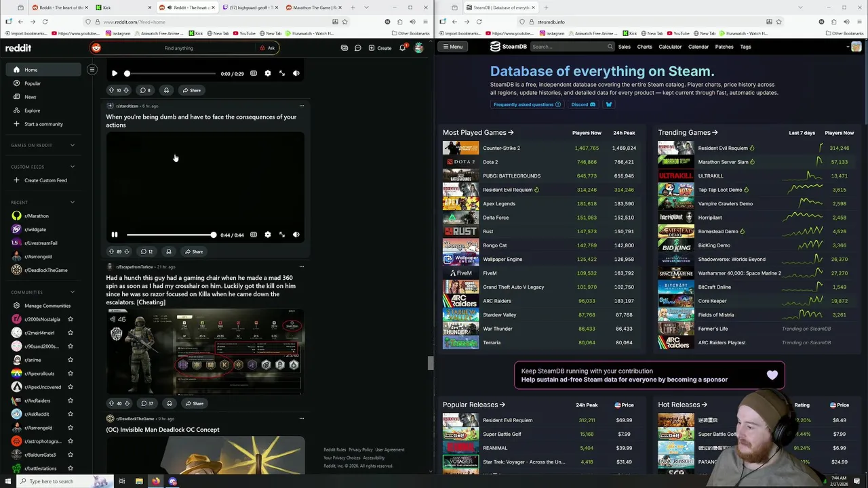Enter fullscreen on the starcitizen video
The width and height of the screenshot is (868, 488).
[282, 235]
